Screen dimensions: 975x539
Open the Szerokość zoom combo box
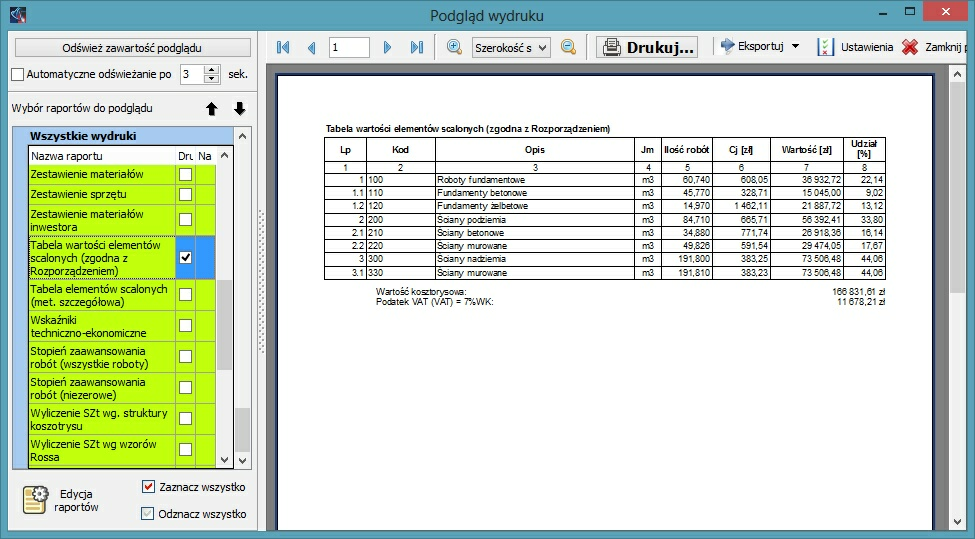(x=511, y=47)
